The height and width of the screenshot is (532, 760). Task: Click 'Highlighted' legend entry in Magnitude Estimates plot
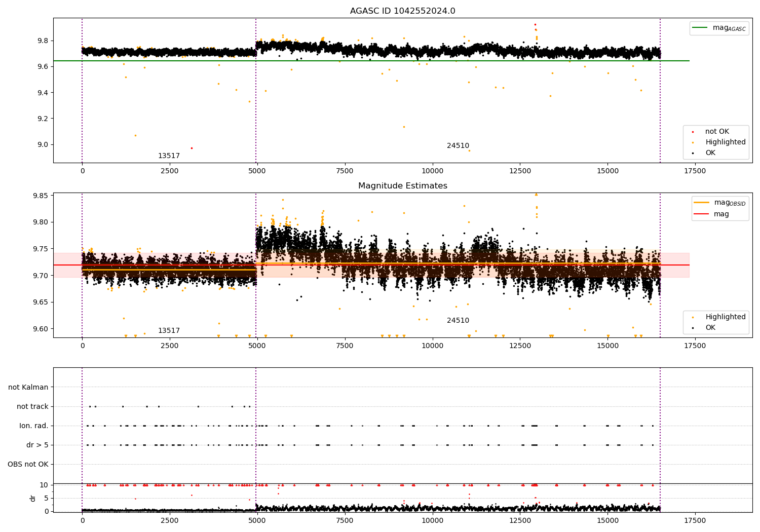pyautogui.click(x=726, y=317)
